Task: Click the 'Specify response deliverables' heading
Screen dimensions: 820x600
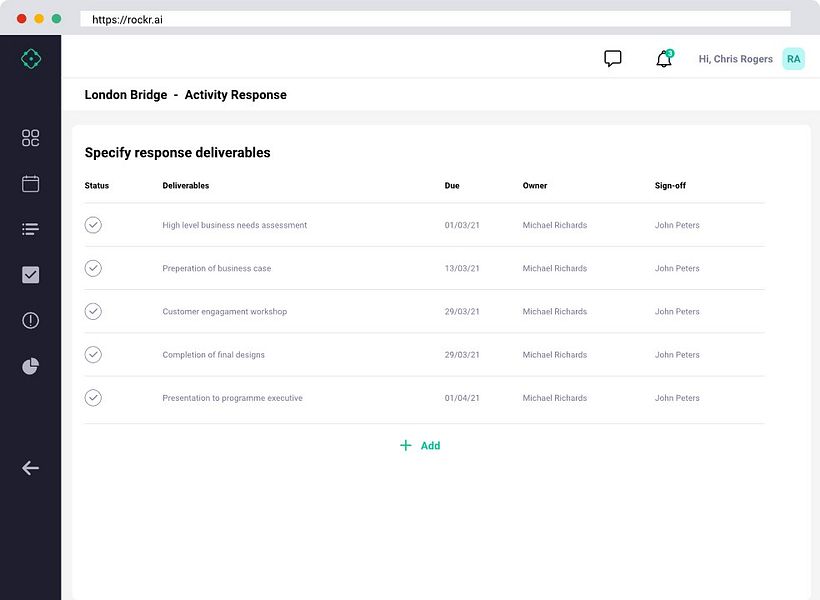Action: (177, 153)
